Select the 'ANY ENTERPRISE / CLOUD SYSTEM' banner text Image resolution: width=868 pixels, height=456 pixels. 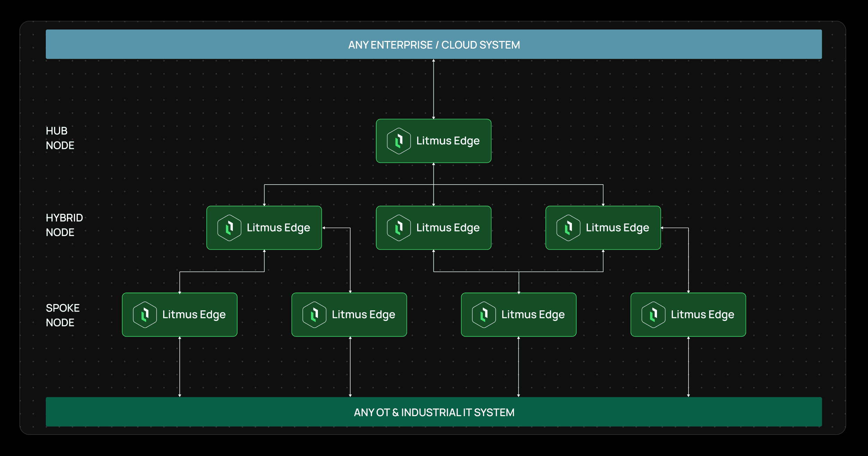[x=434, y=45]
